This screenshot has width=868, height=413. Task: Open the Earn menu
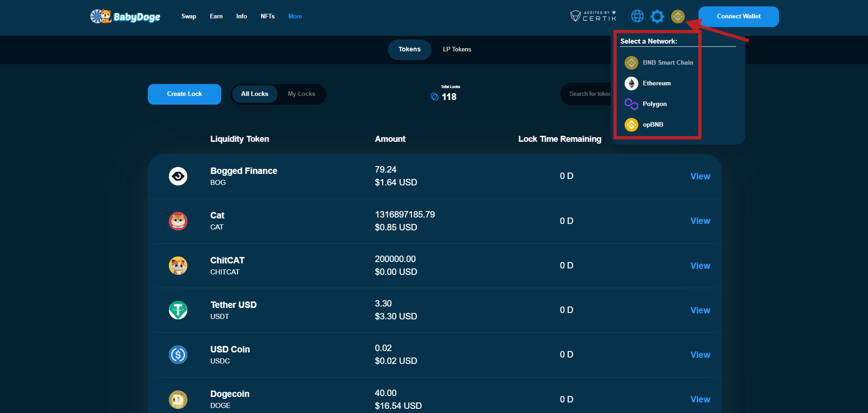216,17
